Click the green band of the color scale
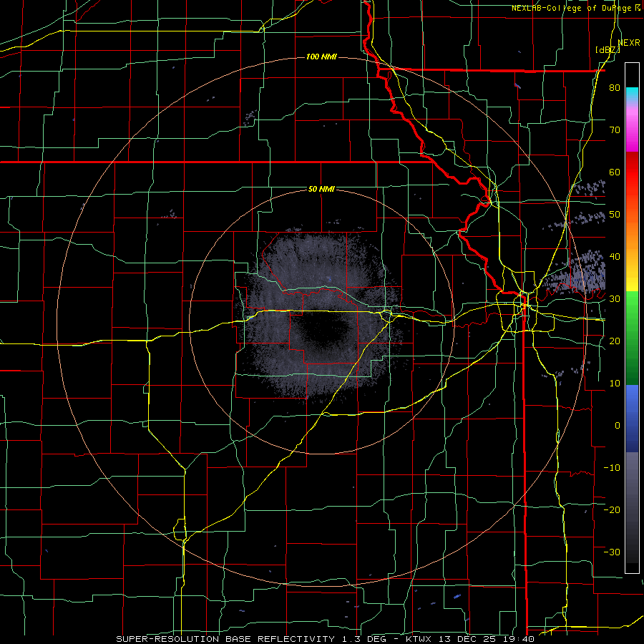Image resolution: width=644 pixels, height=644 pixels. [632, 338]
